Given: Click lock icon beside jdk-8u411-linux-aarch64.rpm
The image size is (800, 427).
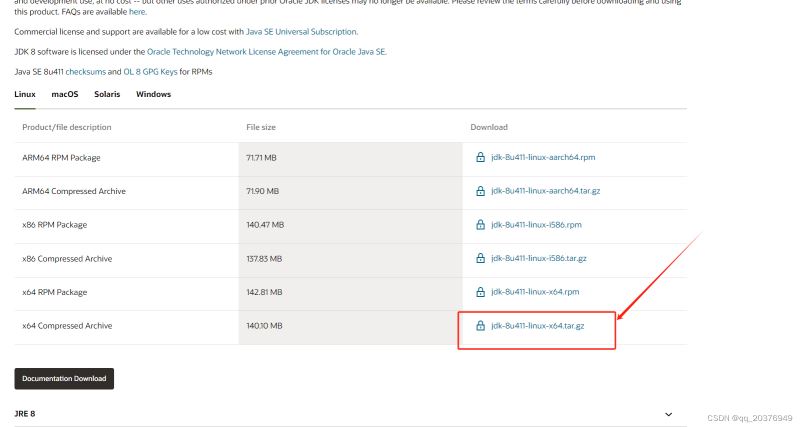Looking at the screenshot, I should [480, 158].
